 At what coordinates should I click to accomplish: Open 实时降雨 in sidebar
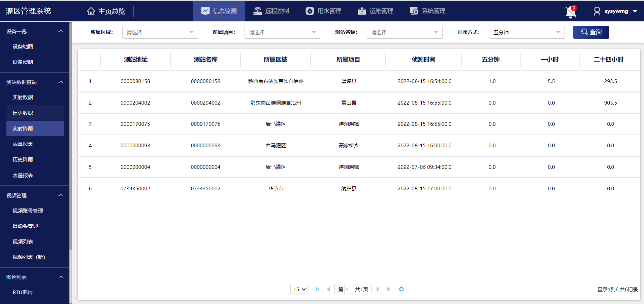point(35,128)
